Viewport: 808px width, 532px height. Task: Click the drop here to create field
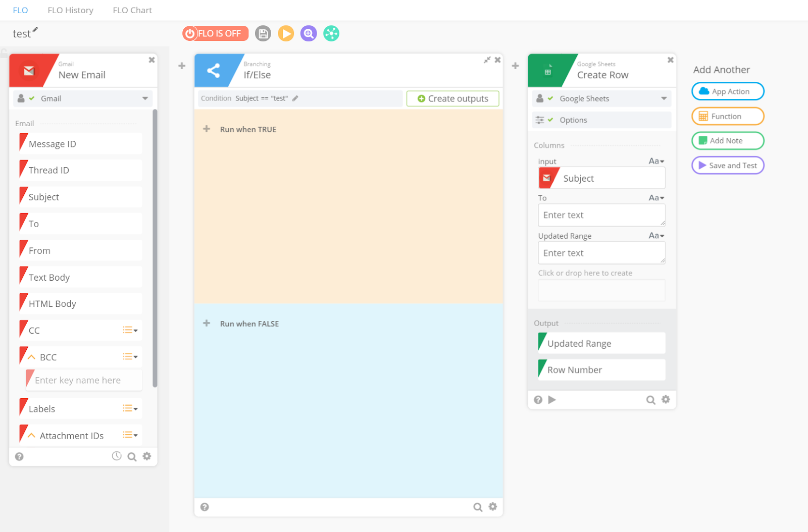click(x=602, y=290)
